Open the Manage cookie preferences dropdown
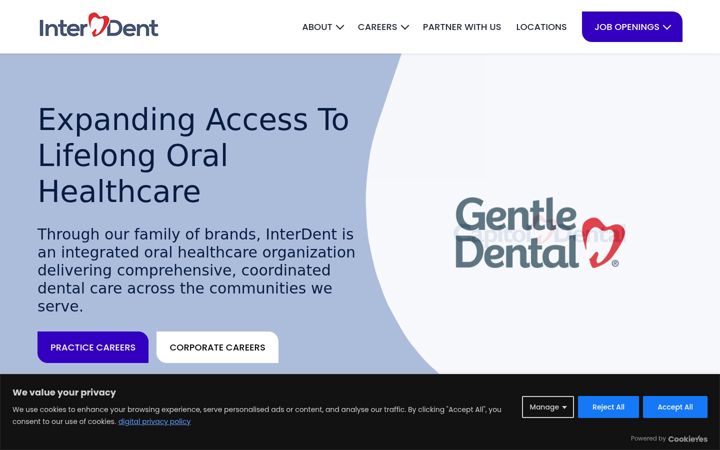Image resolution: width=720 pixels, height=450 pixels. tap(547, 407)
